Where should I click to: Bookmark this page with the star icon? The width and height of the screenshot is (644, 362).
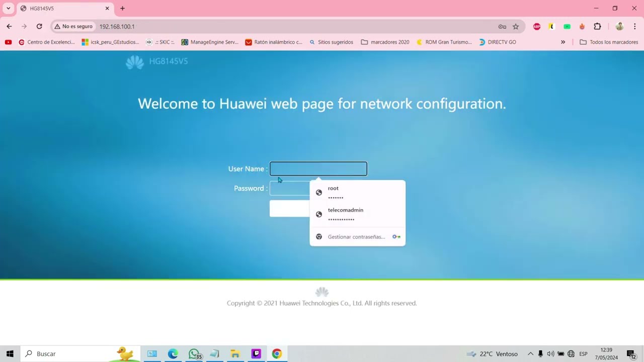click(516, 27)
